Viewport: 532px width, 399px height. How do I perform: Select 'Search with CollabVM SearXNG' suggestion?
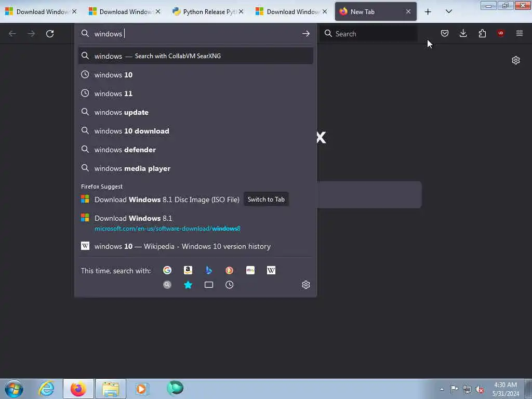click(x=195, y=56)
